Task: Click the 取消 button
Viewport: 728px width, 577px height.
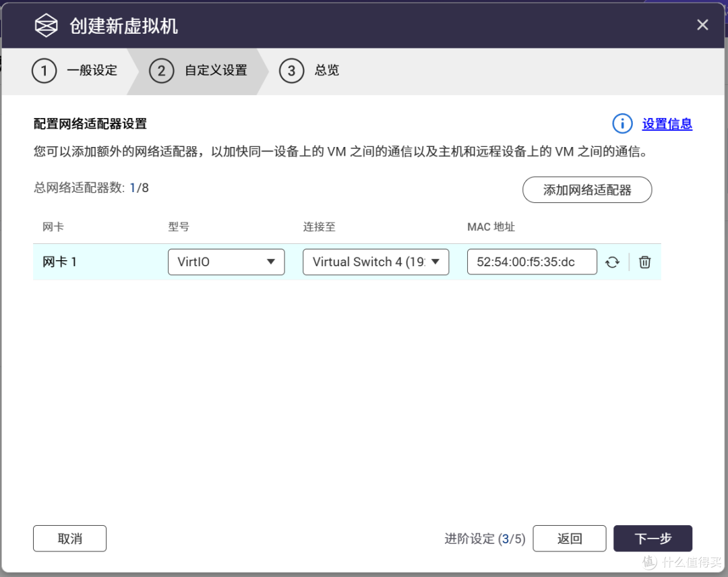Action: pos(69,539)
